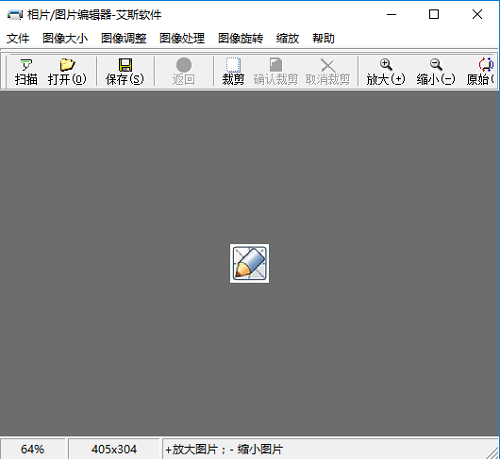
Task: Expand the 图像调整 menu
Action: pyautogui.click(x=124, y=38)
